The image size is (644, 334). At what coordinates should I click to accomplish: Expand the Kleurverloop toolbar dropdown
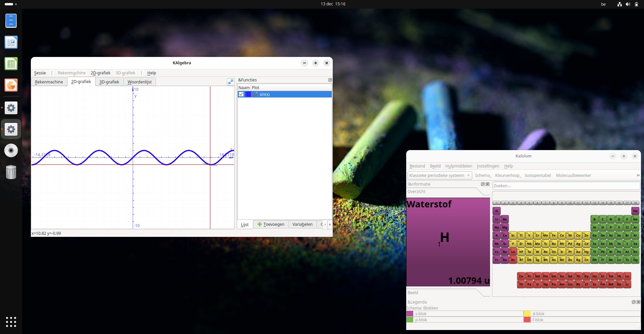coord(507,176)
